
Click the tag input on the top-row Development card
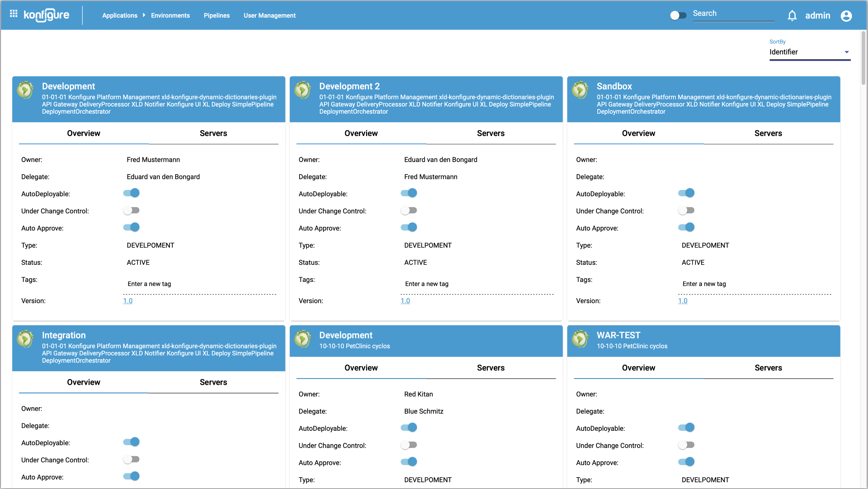pos(200,284)
